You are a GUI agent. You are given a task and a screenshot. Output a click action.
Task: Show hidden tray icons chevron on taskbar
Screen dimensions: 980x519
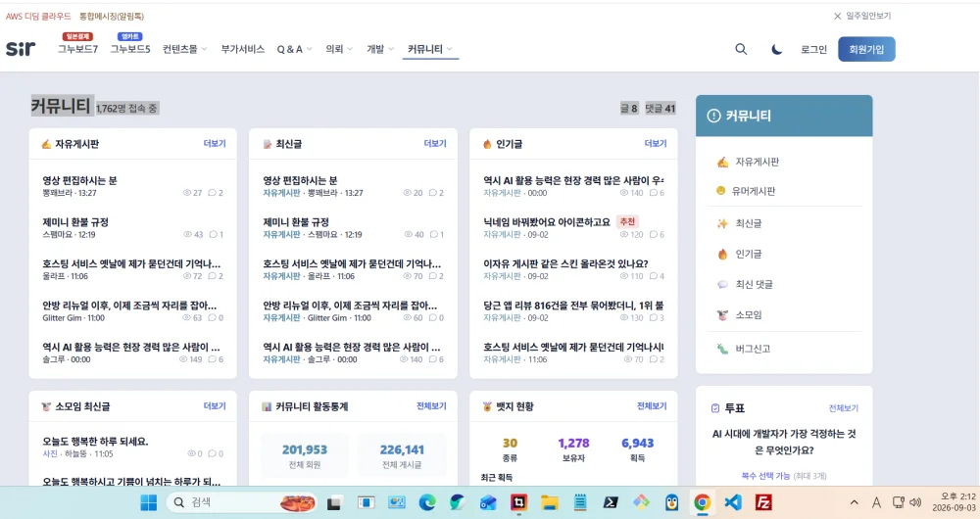pyautogui.click(x=854, y=502)
